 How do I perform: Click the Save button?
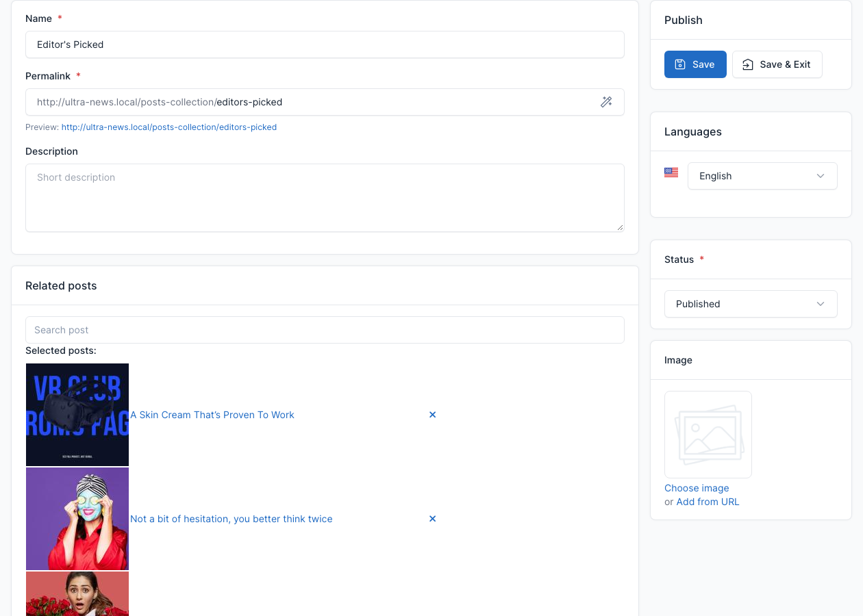tap(695, 64)
